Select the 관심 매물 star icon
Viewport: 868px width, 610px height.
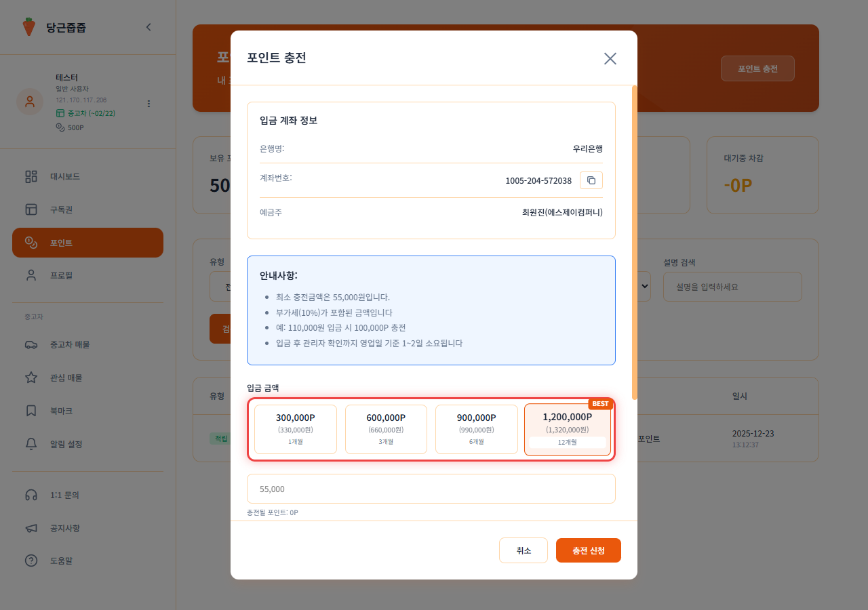(30, 378)
